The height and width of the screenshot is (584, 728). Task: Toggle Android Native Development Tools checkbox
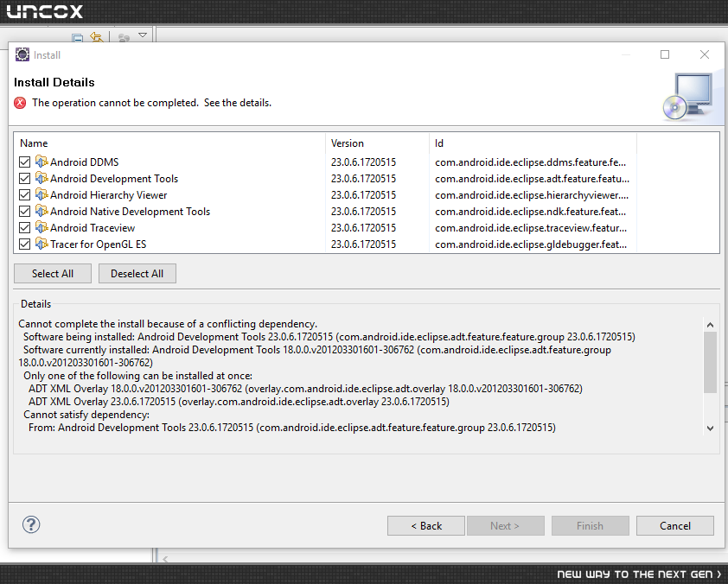(x=24, y=212)
